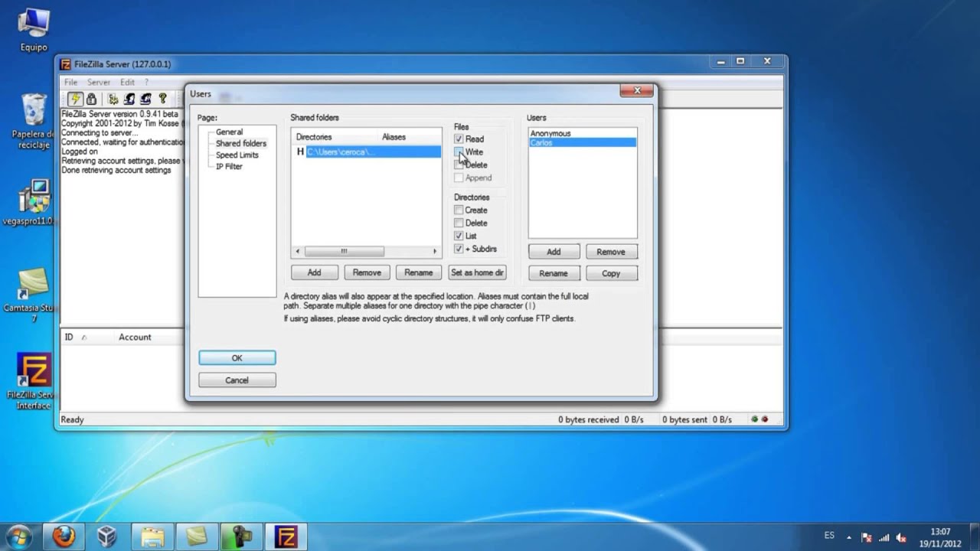Image resolution: width=980 pixels, height=551 pixels.
Task: Click Add under Users list
Action: tap(554, 252)
